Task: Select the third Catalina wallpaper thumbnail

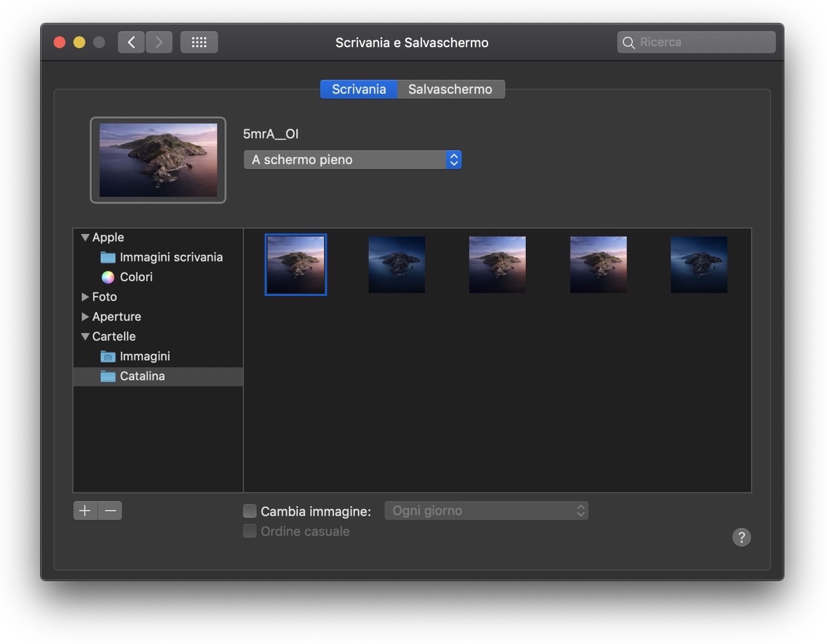Action: (x=498, y=265)
